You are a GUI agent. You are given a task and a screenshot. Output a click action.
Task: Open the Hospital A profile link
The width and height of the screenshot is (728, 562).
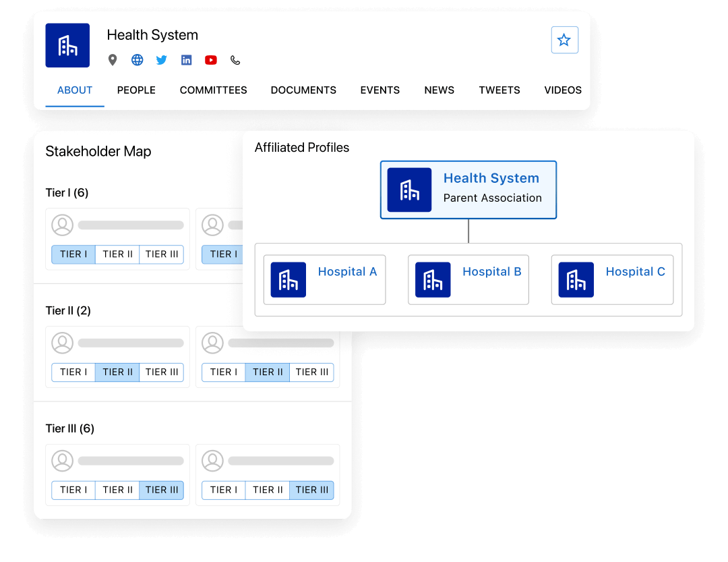347,272
